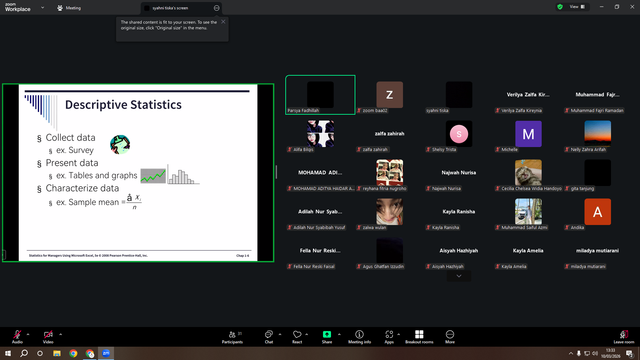Dismiss the shared content fit notification
Image resolution: width=640 pixels, height=360 pixels.
[x=223, y=22]
